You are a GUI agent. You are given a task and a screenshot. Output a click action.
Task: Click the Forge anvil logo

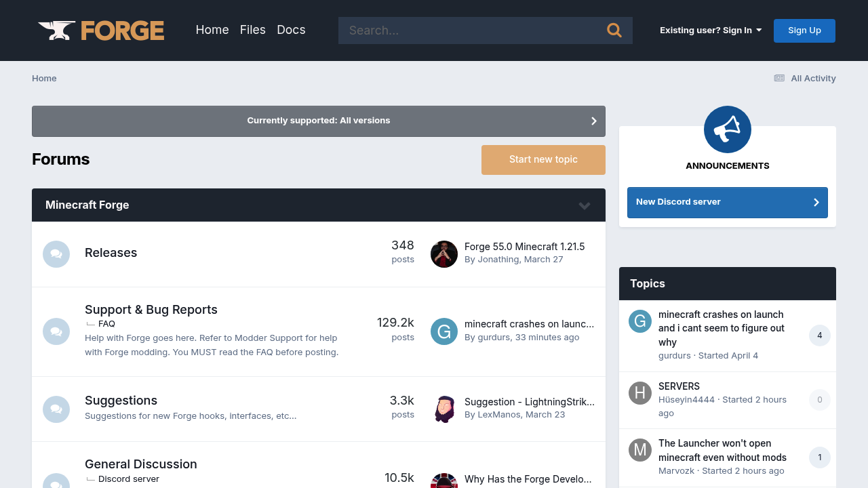tap(101, 30)
